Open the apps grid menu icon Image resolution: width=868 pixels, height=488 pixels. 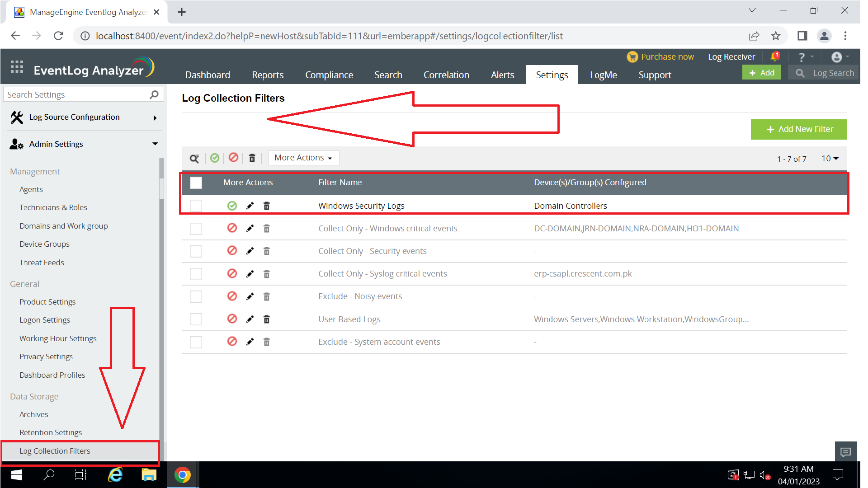[x=17, y=67]
